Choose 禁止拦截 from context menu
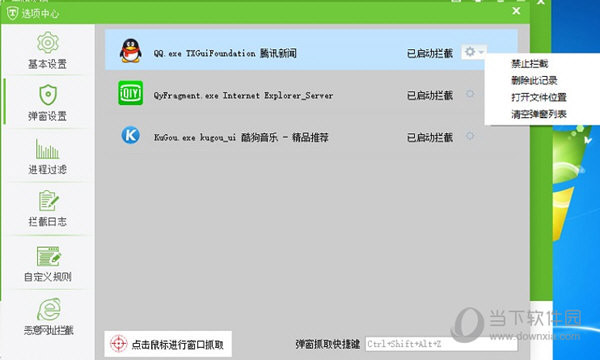The width and height of the screenshot is (600, 360). click(530, 64)
